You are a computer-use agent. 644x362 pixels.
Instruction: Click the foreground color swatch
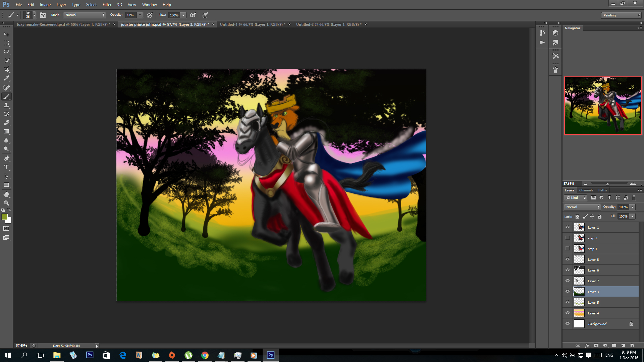pyautogui.click(x=5, y=217)
